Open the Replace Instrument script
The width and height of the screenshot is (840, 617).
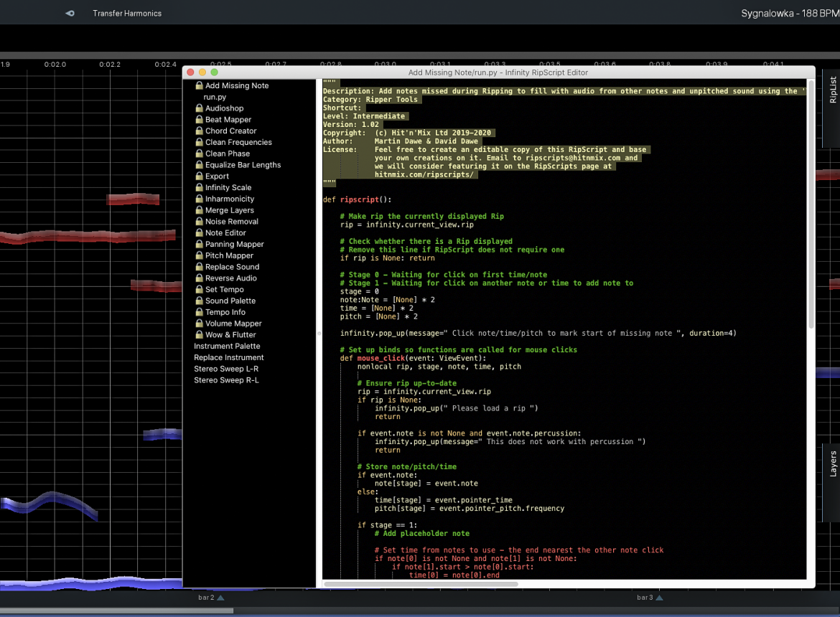click(x=229, y=357)
